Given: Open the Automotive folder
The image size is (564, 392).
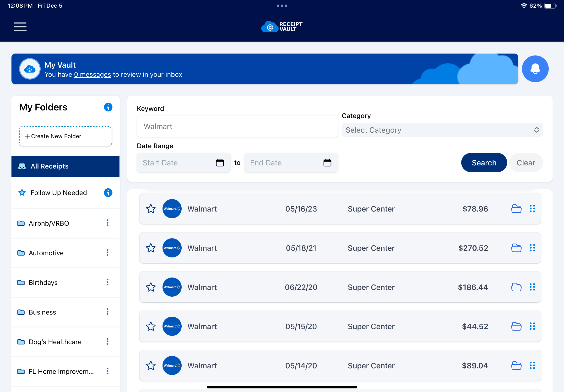Looking at the screenshot, I should (46, 253).
